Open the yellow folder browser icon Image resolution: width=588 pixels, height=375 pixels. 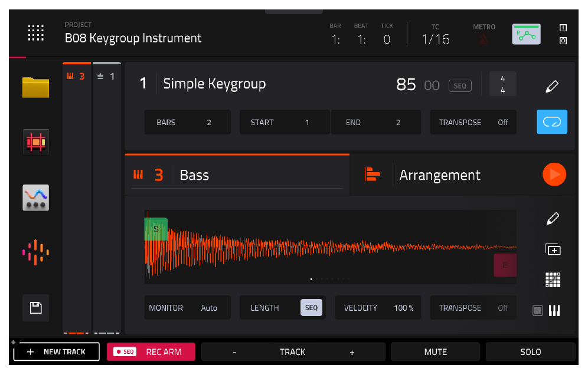pyautogui.click(x=35, y=87)
